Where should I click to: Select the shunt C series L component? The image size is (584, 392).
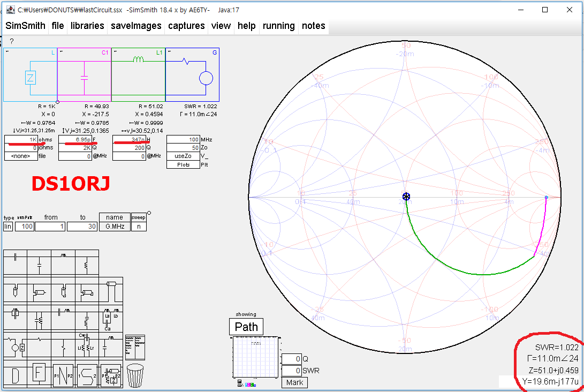pyautogui.click(x=111, y=345)
